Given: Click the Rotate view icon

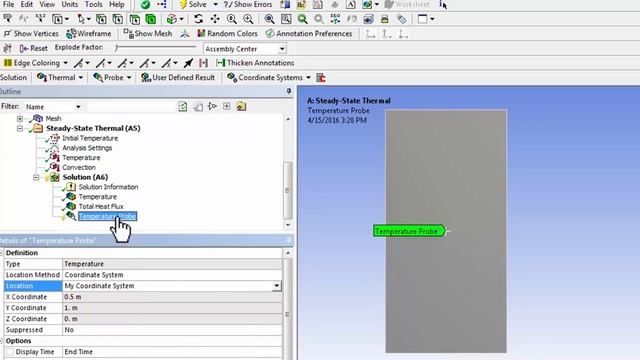Looking at the screenshot, I should [198, 19].
